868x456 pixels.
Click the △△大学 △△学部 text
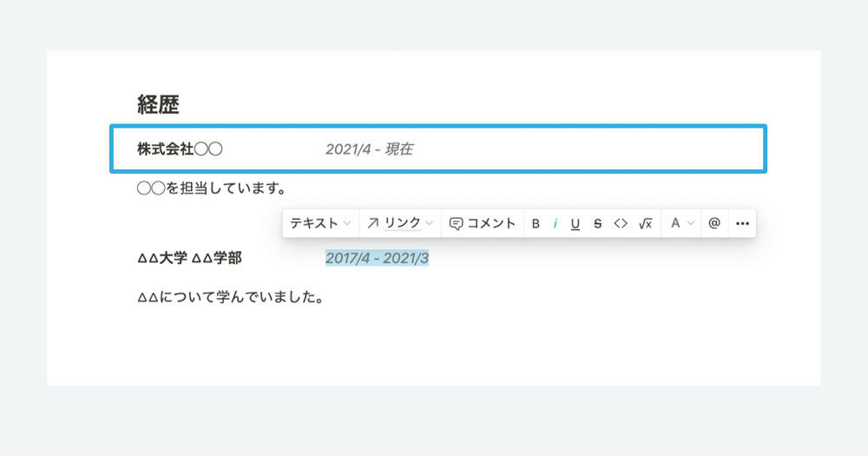(x=189, y=258)
